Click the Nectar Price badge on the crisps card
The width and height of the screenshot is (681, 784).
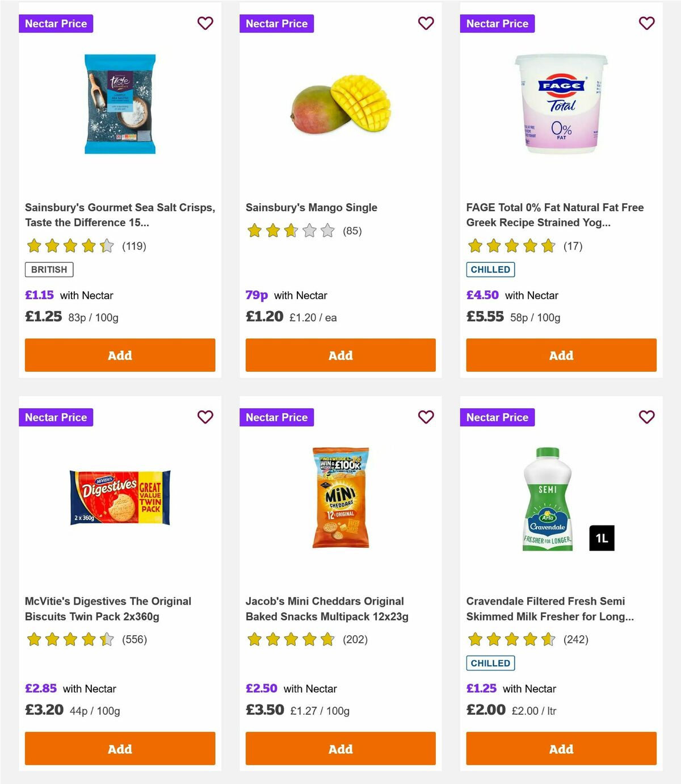(x=56, y=23)
